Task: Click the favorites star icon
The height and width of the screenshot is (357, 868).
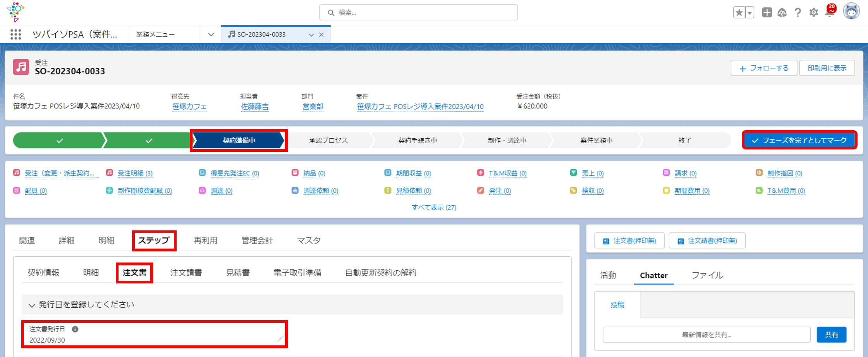Action: pyautogui.click(x=739, y=12)
